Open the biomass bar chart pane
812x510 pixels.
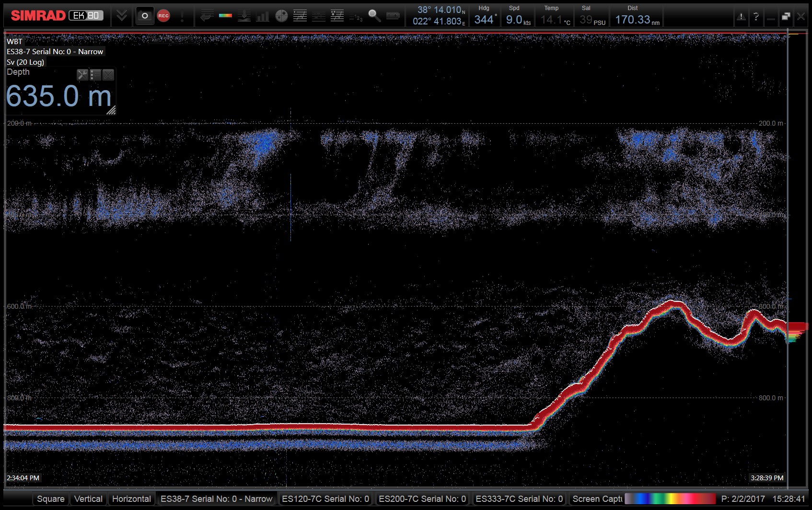[x=263, y=16]
